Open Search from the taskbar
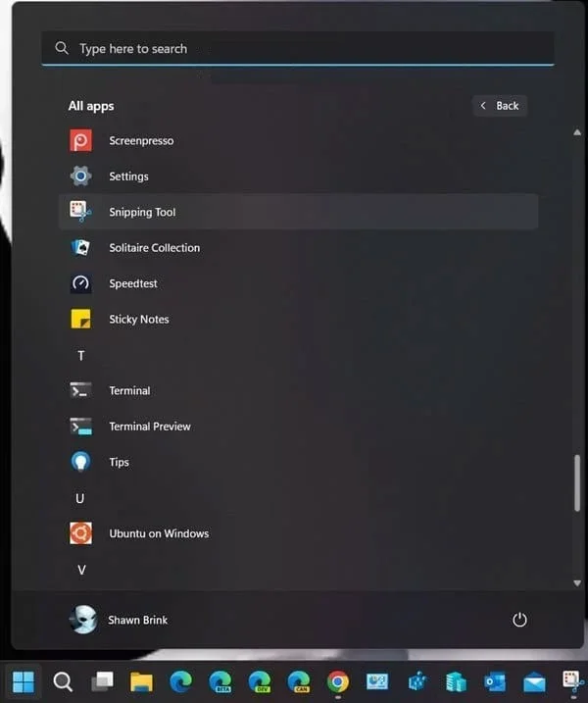 (63, 681)
